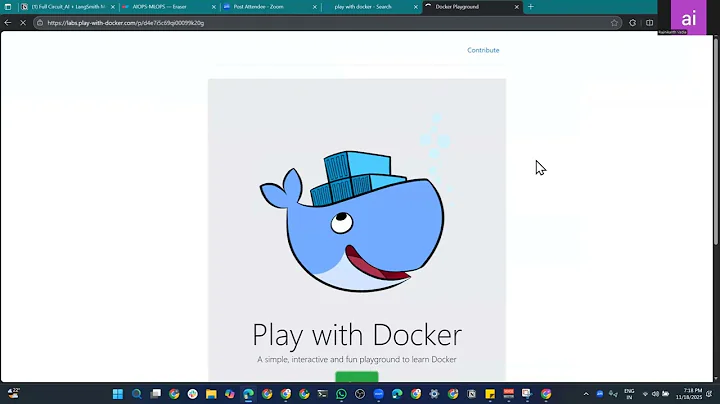Add this page to favorites star
The image size is (720, 404).
614,23
